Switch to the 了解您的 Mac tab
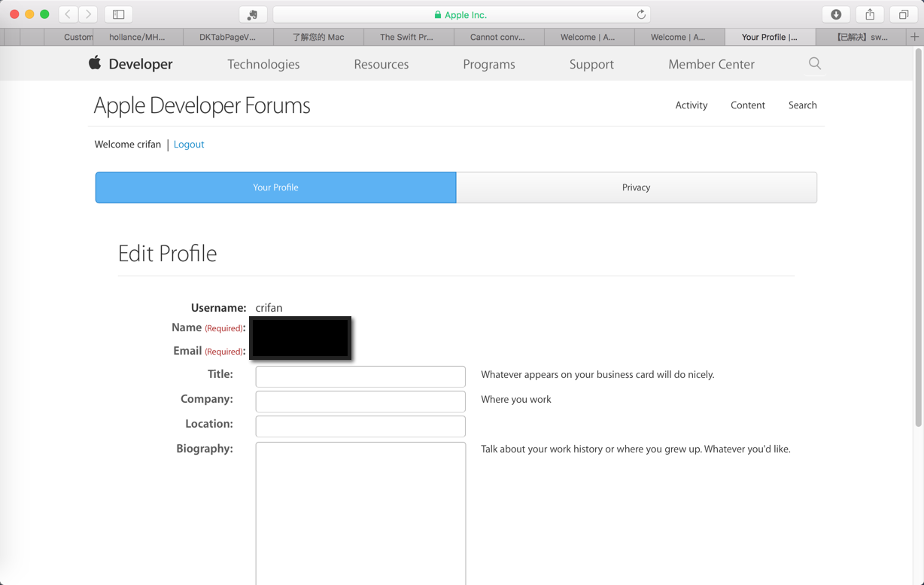Viewport: 924px width, 585px height. pos(318,37)
